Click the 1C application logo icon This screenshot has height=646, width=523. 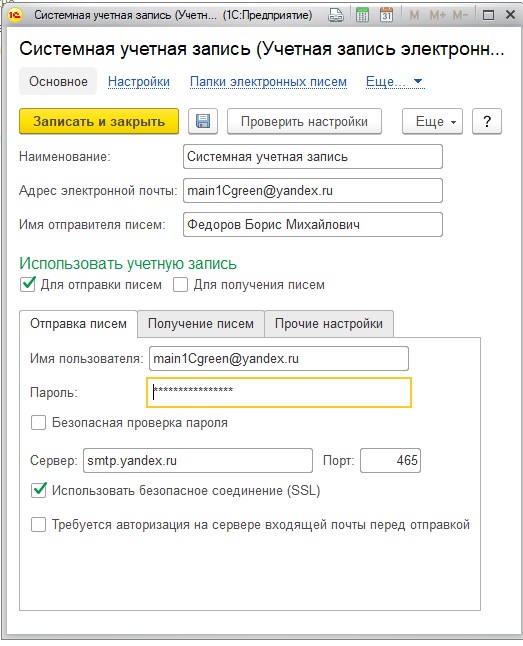[x=14, y=15]
